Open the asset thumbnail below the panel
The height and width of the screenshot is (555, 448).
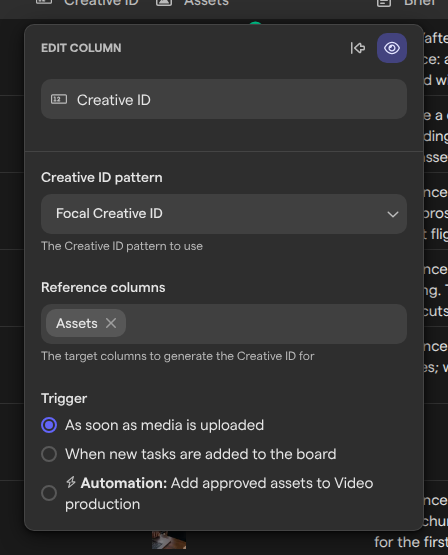pos(169,540)
